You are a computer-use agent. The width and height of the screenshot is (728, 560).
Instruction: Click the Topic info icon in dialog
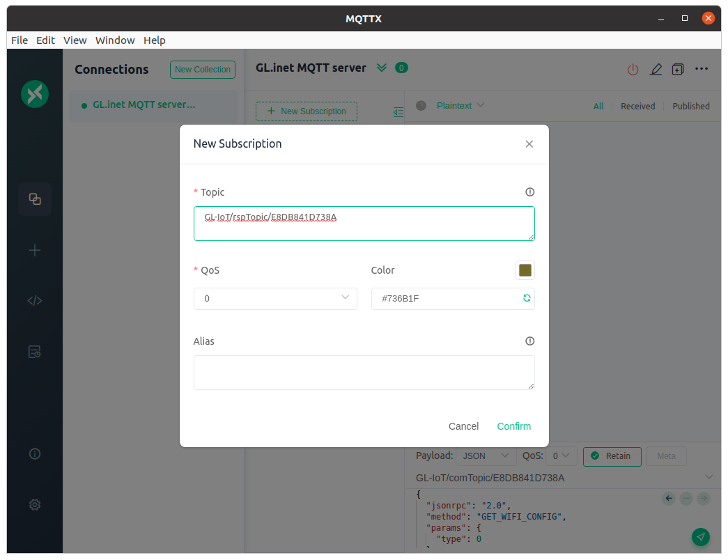[529, 192]
